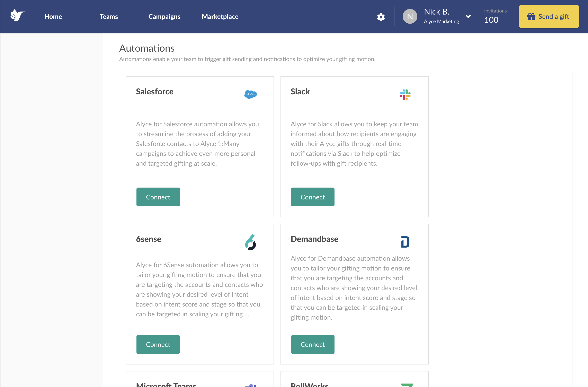Viewport: 588px width, 387px height.
Task: Click the 6sense logo icon
Action: coord(250,242)
